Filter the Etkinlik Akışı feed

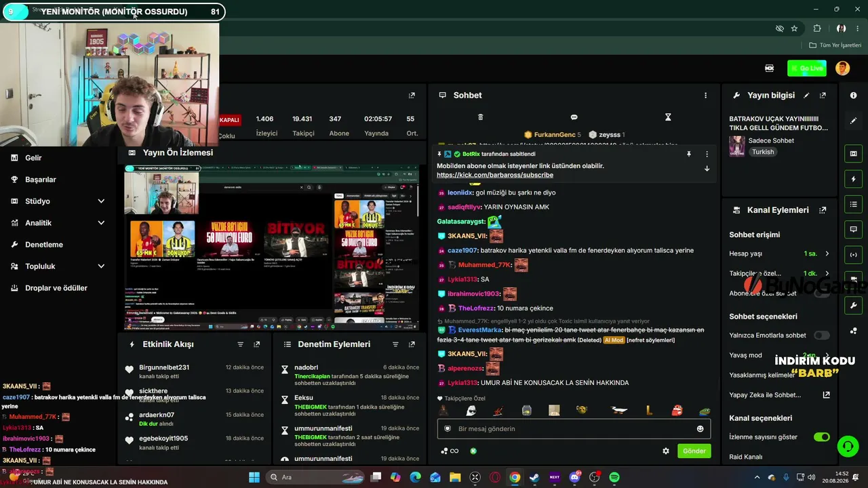(x=240, y=344)
